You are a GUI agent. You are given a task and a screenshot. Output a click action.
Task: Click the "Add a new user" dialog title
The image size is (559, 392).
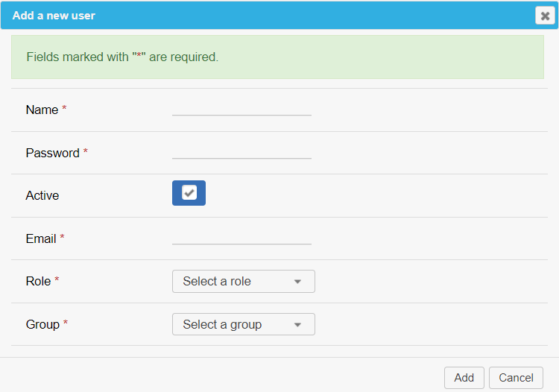pyautogui.click(x=54, y=15)
